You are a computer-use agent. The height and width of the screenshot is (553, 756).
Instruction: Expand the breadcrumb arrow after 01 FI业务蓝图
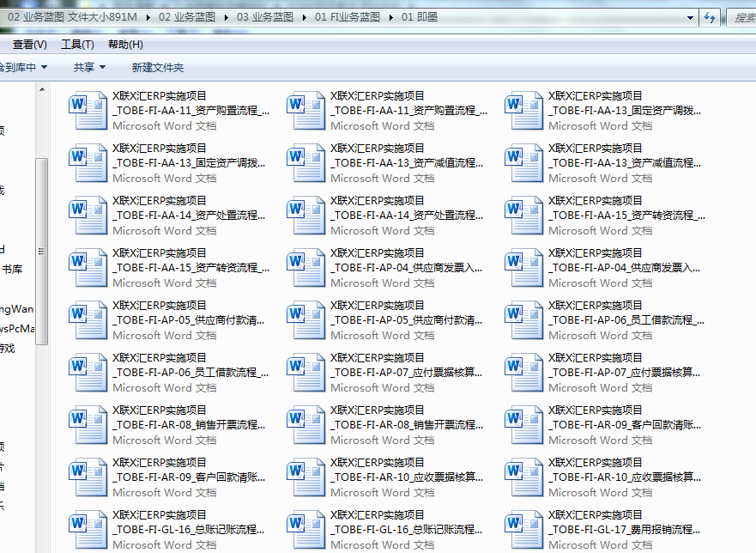[x=391, y=17]
